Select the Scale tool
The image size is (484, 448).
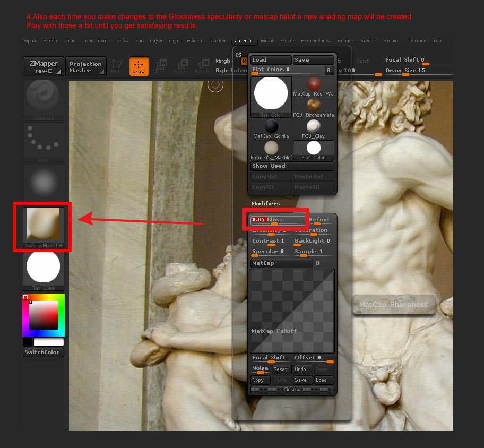pos(180,66)
